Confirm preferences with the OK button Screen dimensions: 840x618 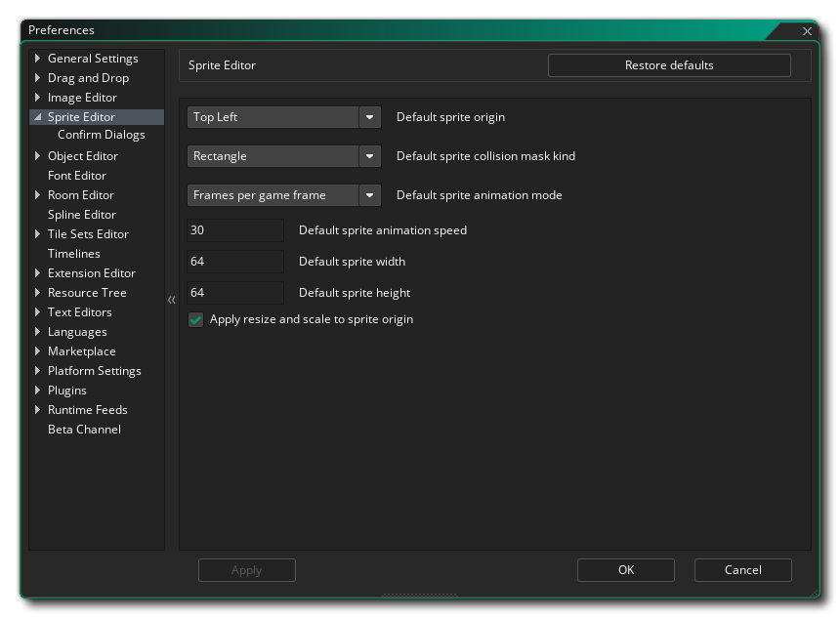(x=625, y=570)
